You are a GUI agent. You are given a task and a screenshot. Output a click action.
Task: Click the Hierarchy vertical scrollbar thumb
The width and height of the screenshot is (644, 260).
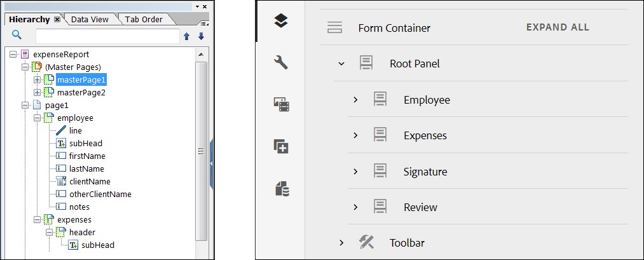pyautogui.click(x=201, y=151)
